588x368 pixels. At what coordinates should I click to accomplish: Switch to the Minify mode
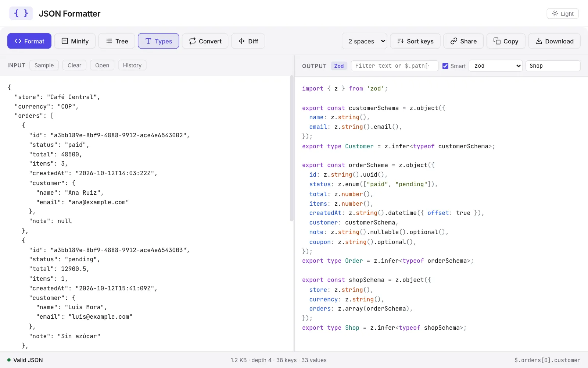click(x=75, y=41)
